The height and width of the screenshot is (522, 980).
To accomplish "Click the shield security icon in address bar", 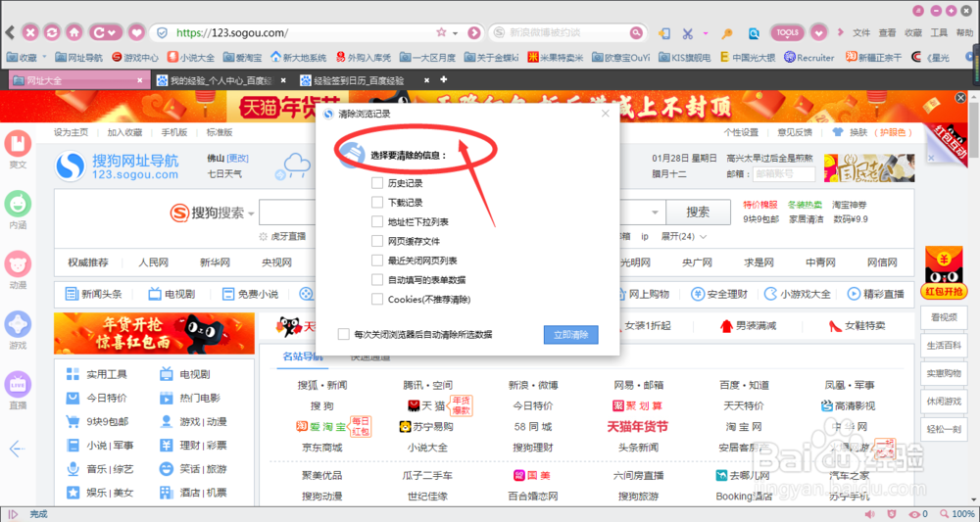I will [x=162, y=32].
